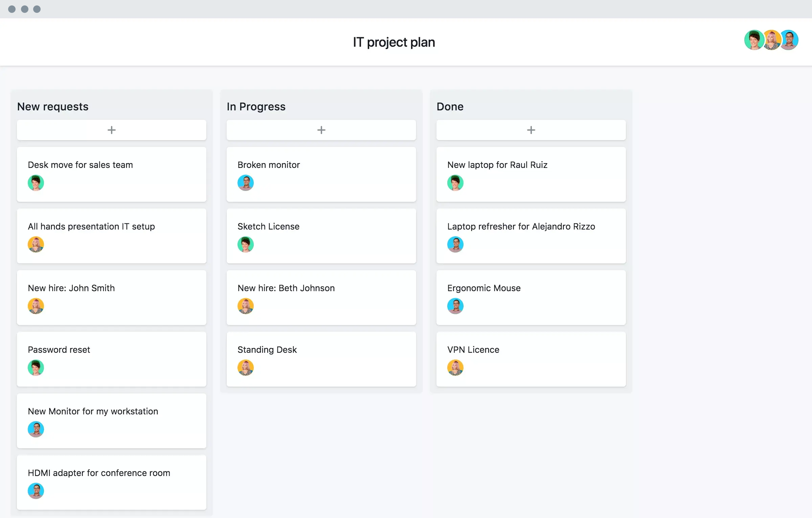Click the add card icon in In Progress

321,130
